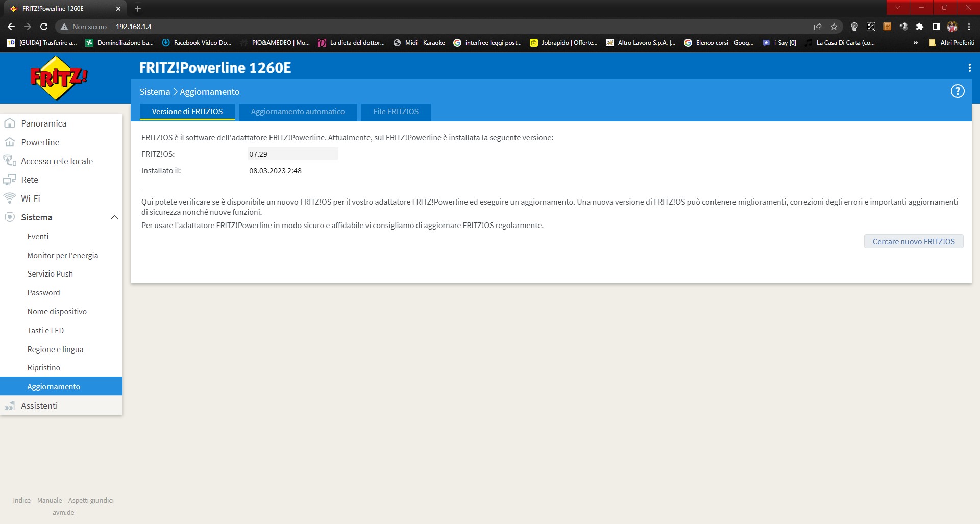Select the highlighted Aggiornamento item

(x=61, y=386)
